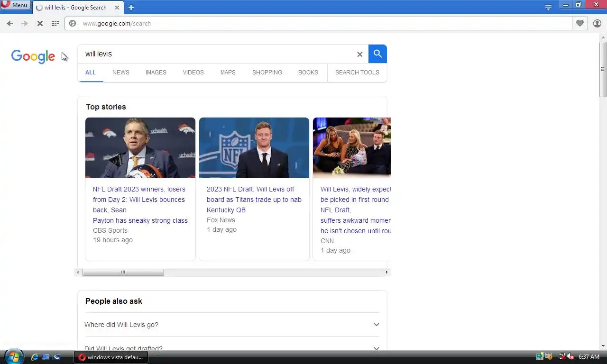Open the Opera Menu button

(15, 5)
